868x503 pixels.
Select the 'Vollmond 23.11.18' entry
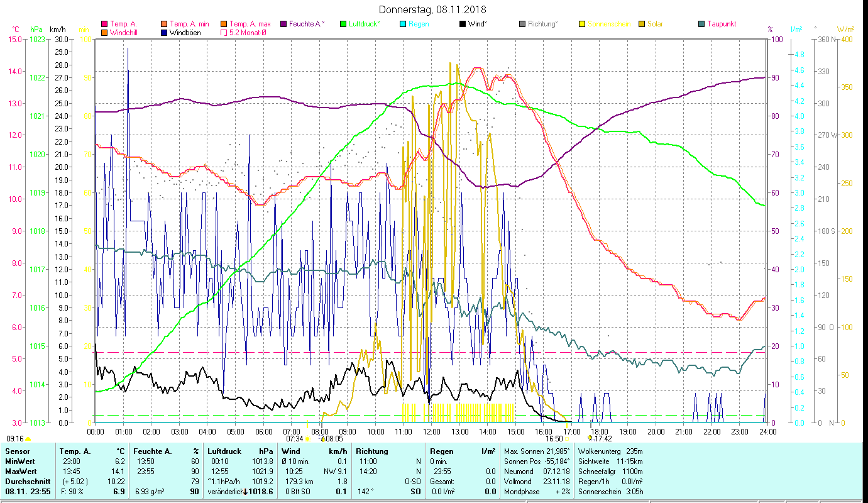coord(537,481)
